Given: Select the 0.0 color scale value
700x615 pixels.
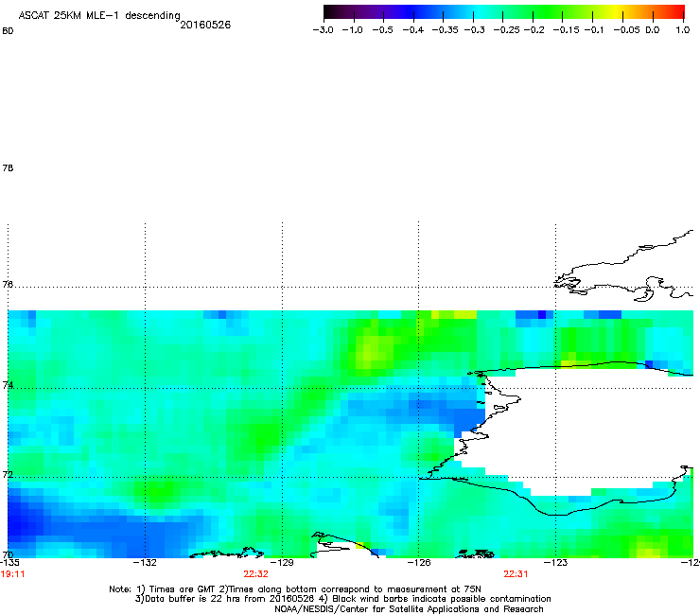Looking at the screenshot, I should pyautogui.click(x=653, y=30).
